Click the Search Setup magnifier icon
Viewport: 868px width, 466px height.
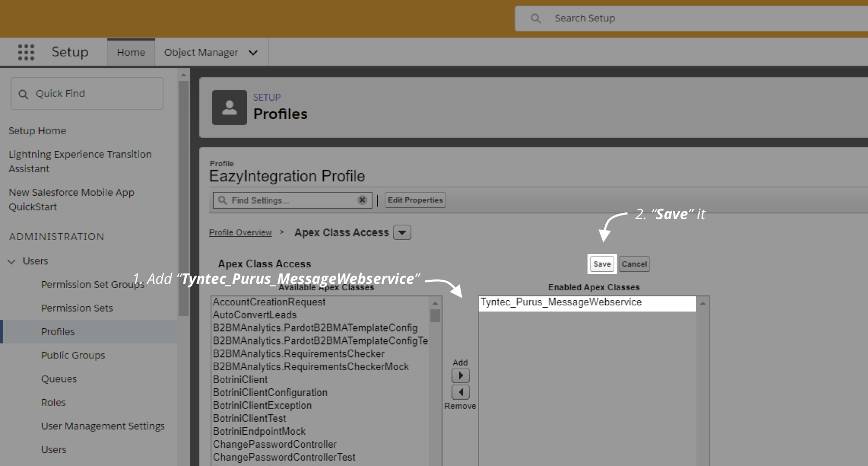pos(535,18)
